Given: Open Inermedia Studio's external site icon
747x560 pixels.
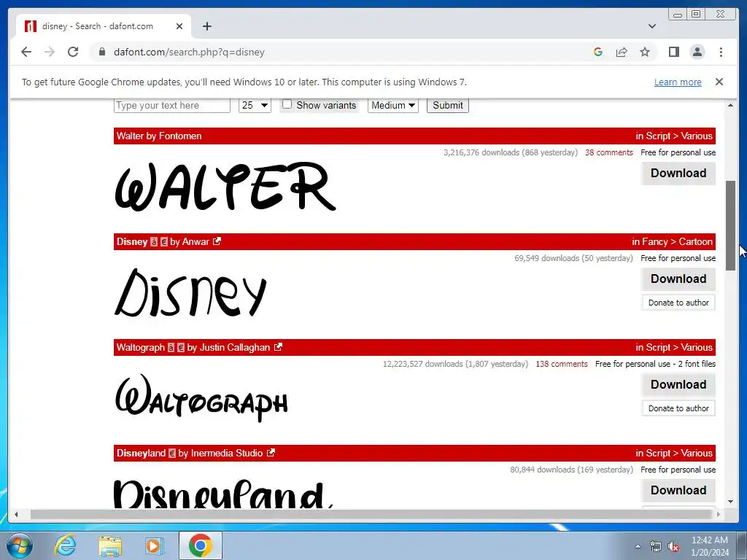Looking at the screenshot, I should 271,453.
